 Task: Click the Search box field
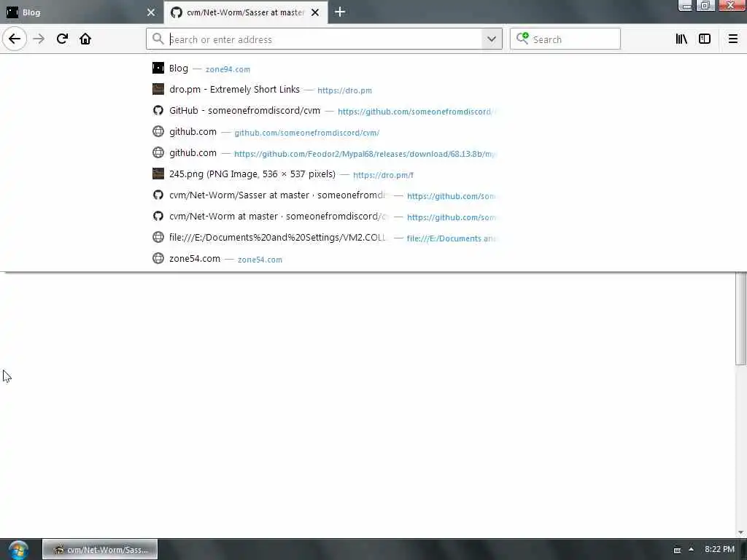tap(565, 39)
